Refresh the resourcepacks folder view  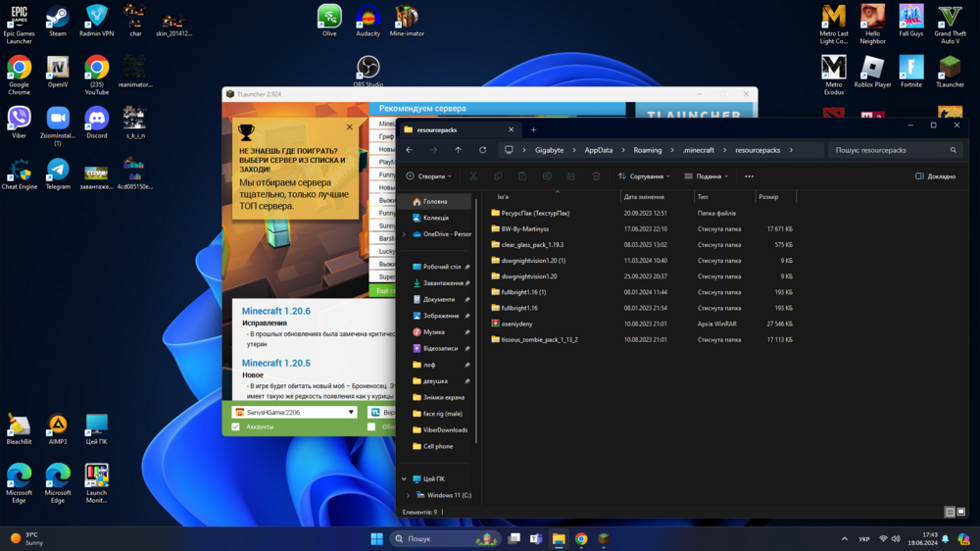click(x=482, y=150)
